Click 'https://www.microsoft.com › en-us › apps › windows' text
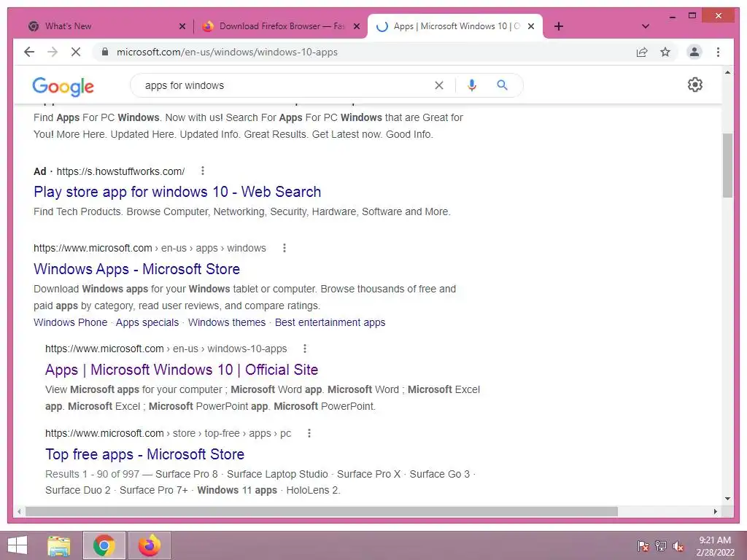This screenshot has height=560, width=747. [150, 248]
